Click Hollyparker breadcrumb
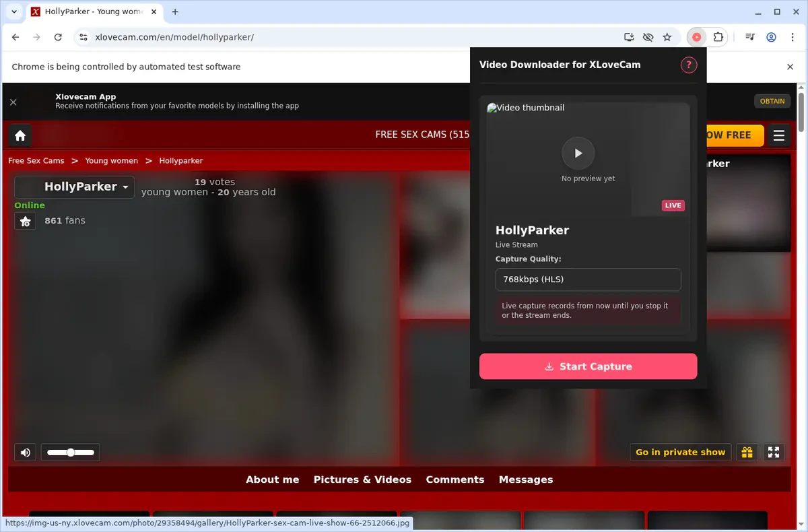 181,161
